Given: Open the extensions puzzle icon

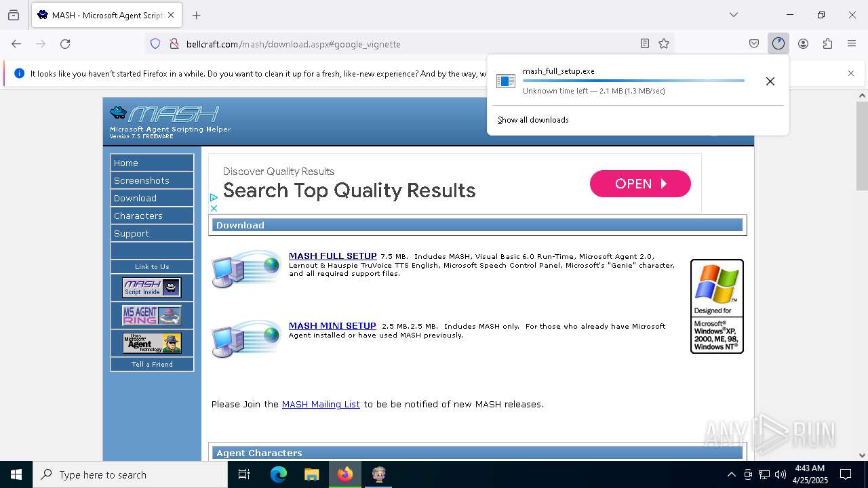Looking at the screenshot, I should tap(827, 43).
